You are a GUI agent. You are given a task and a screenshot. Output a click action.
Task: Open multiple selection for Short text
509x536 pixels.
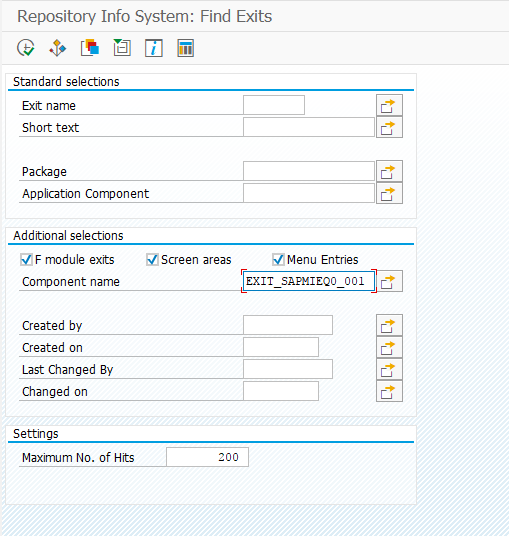[389, 127]
